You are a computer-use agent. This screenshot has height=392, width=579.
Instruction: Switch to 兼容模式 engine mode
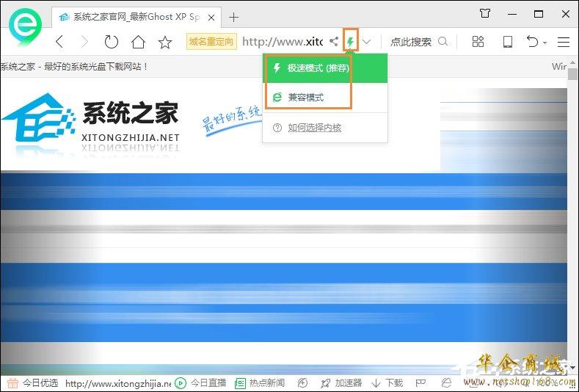pos(305,97)
